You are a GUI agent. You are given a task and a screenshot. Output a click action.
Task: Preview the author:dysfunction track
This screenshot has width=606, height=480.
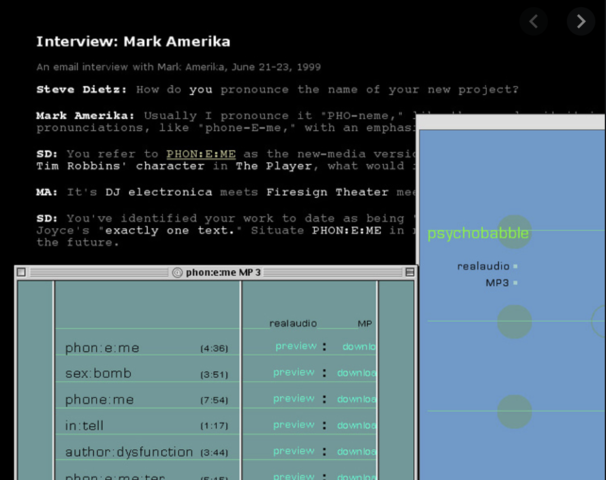(x=294, y=451)
